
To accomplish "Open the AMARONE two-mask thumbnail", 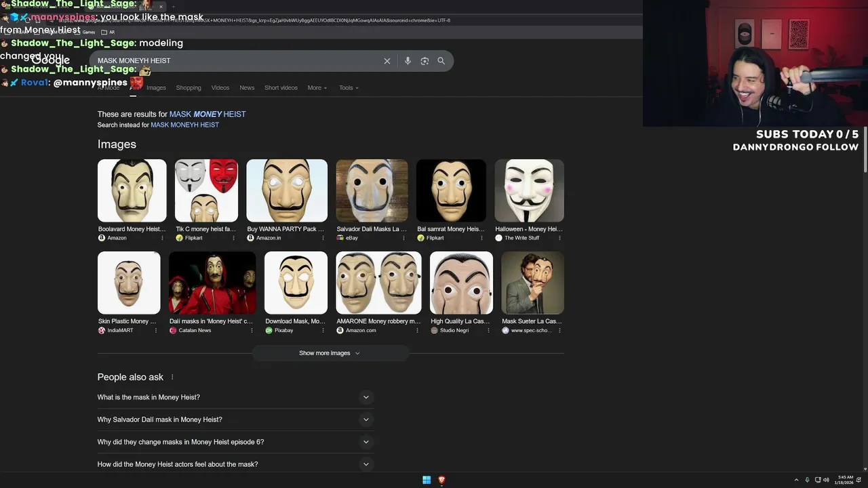I will pyautogui.click(x=378, y=283).
